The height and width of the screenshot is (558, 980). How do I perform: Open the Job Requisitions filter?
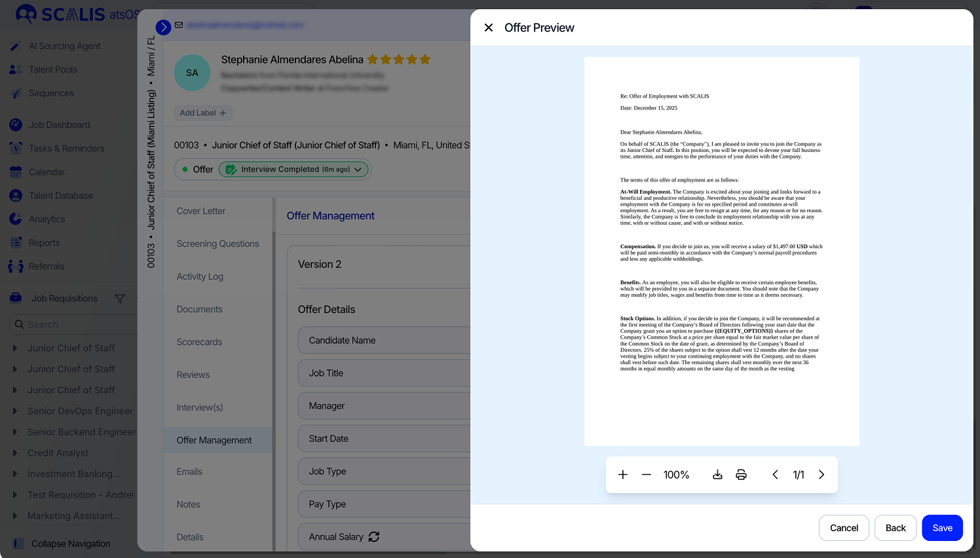(120, 299)
